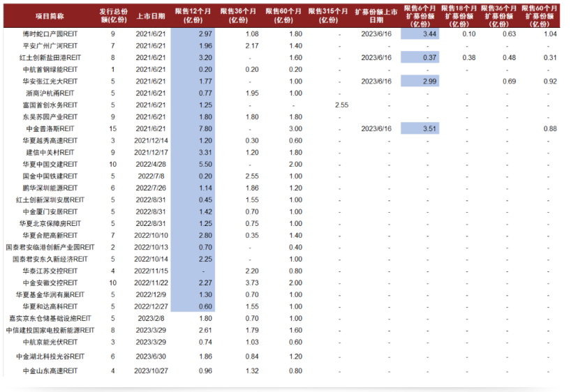
Task: Click the highlighted value 2.99 in 华安张江光大REIT row
Action: click(429, 81)
